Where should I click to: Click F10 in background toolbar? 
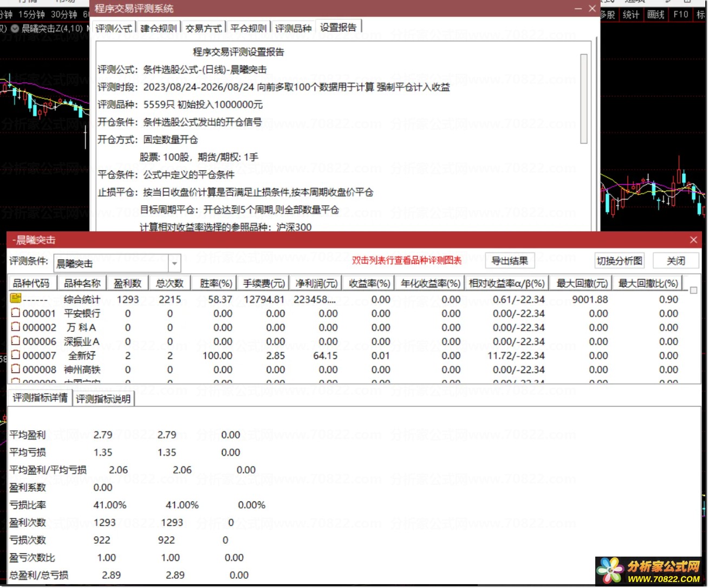click(x=681, y=15)
